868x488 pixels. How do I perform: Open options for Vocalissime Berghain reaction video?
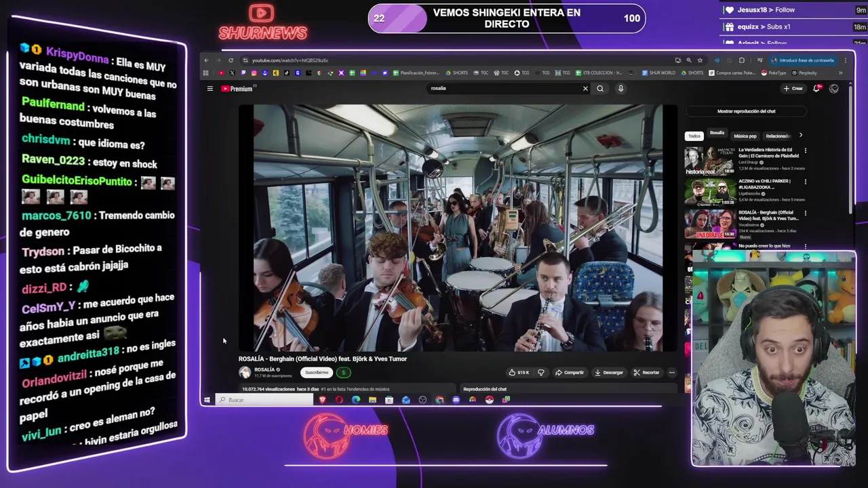[805, 213]
